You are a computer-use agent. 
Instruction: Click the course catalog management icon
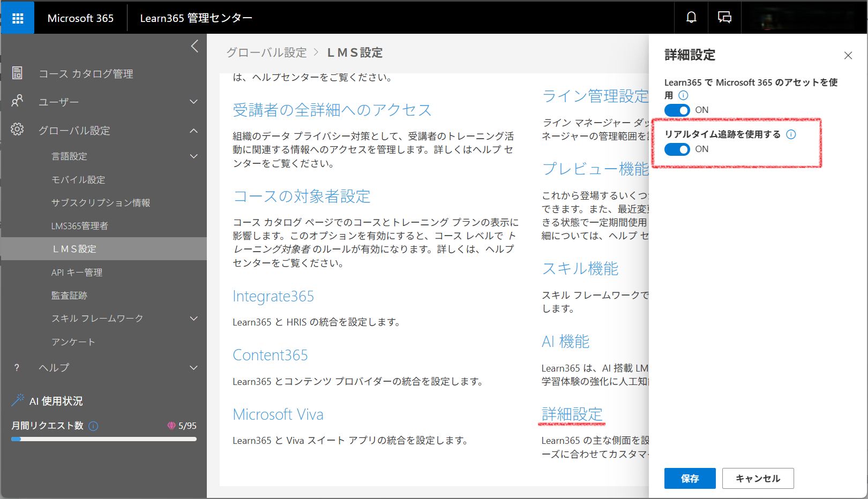(x=17, y=73)
